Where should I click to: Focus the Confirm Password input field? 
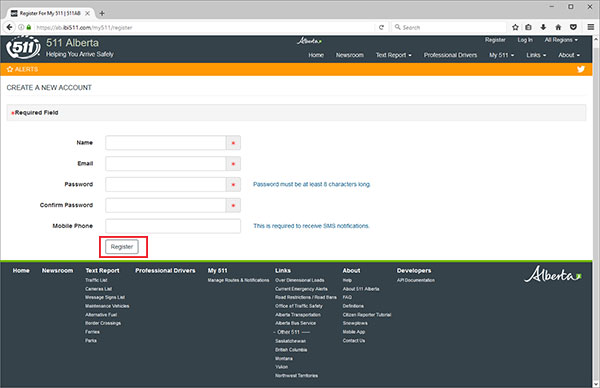(166, 205)
